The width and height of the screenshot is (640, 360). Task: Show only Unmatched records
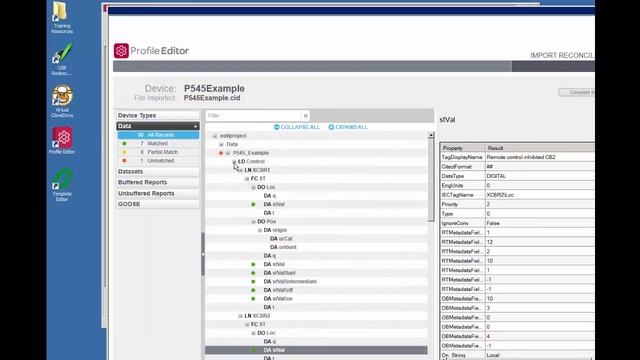pos(158,161)
